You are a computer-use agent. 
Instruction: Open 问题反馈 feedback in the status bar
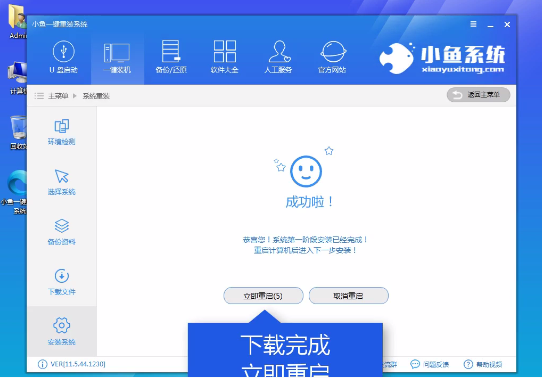pos(436,364)
